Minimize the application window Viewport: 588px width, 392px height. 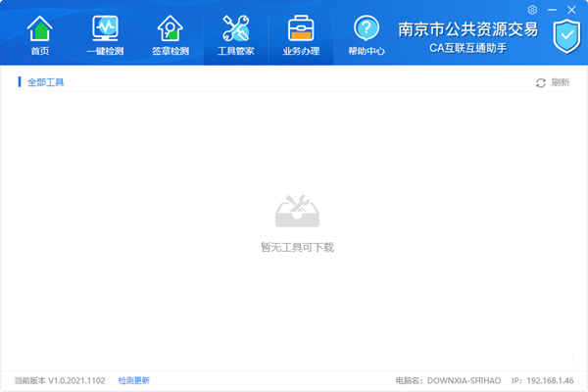552,10
